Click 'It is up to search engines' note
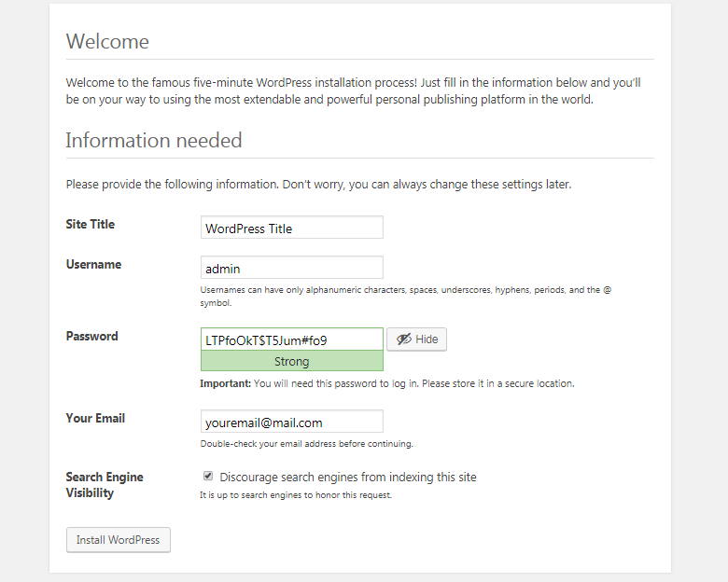Screen dimensions: 728x582 pyautogui.click(x=296, y=494)
